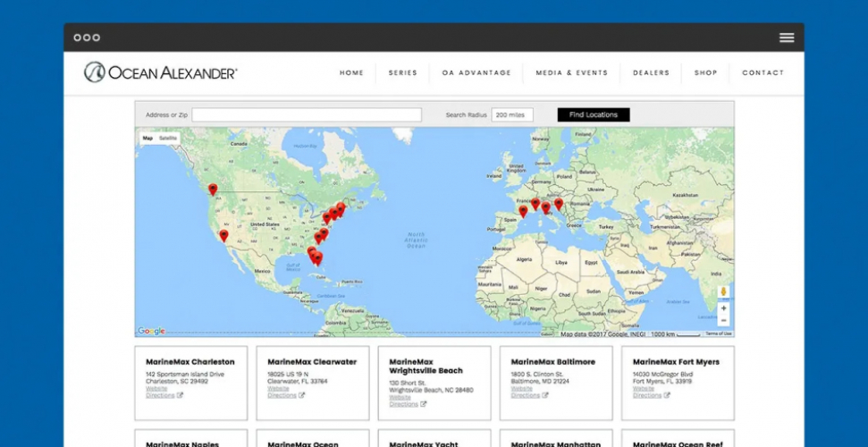Click external-link icon beside Baltimore Directions
This screenshot has height=447, width=868.
click(x=545, y=395)
